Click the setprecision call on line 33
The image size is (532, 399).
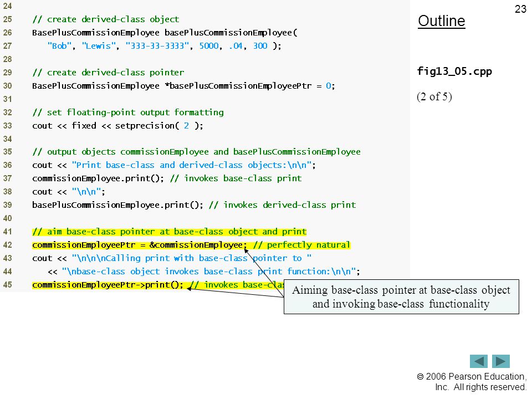pyautogui.click(x=159, y=126)
